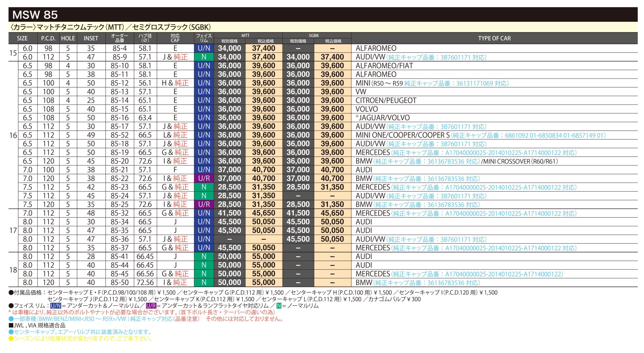Click the センターキャップ、エアーバルブ装着済み note
The image size is (644, 353).
point(80,332)
